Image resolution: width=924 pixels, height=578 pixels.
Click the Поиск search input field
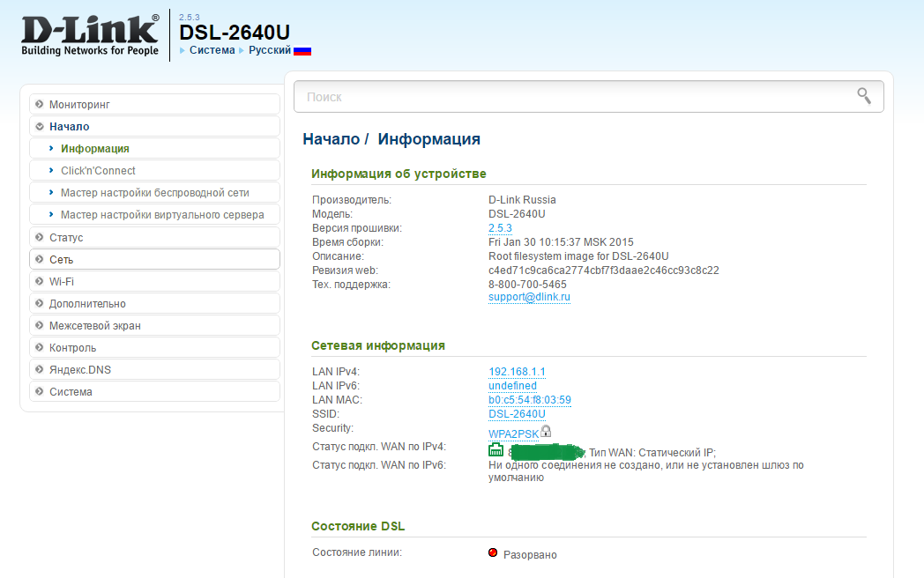(x=573, y=97)
